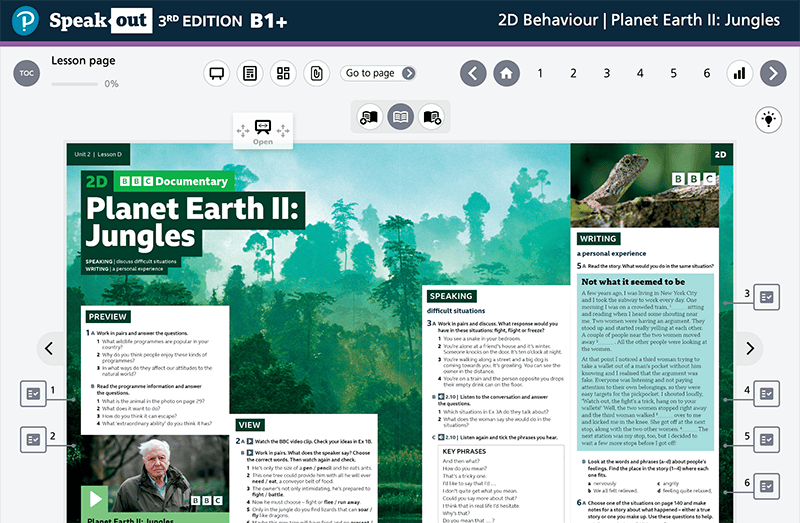Open activity 4 exercise icon

767,394
